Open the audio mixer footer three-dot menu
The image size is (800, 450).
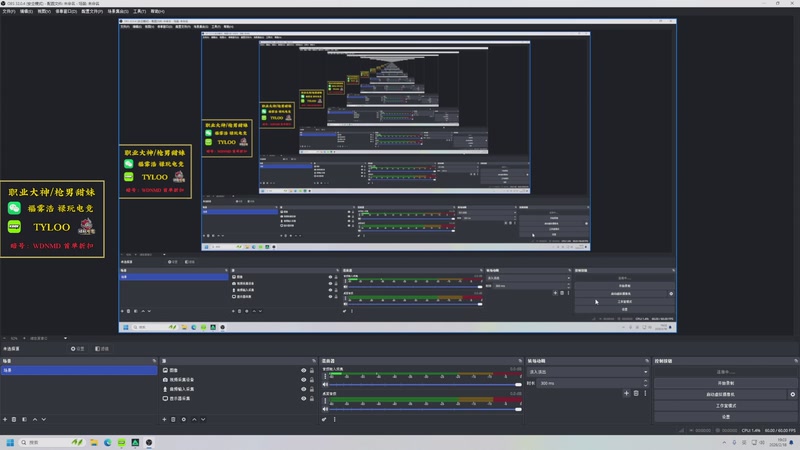coord(335,419)
